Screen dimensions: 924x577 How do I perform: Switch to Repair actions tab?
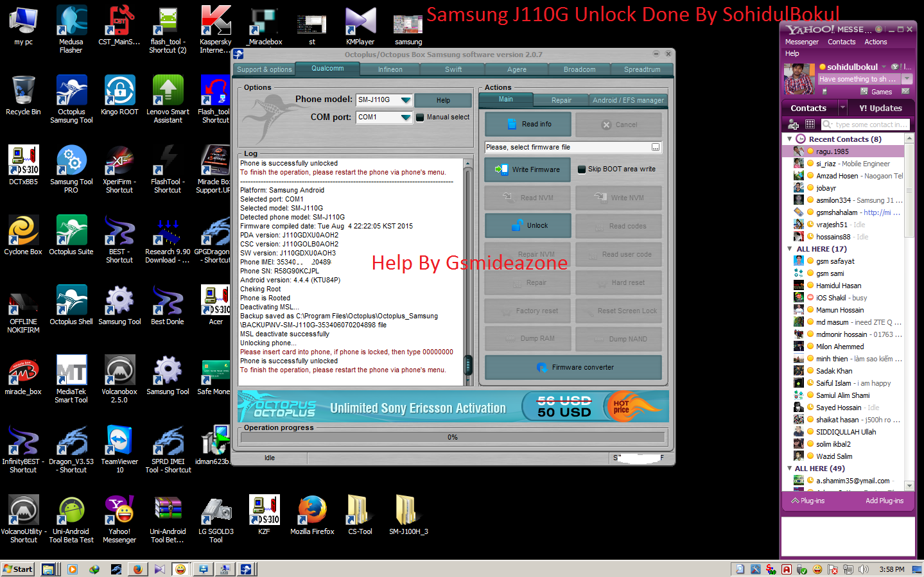pyautogui.click(x=561, y=100)
